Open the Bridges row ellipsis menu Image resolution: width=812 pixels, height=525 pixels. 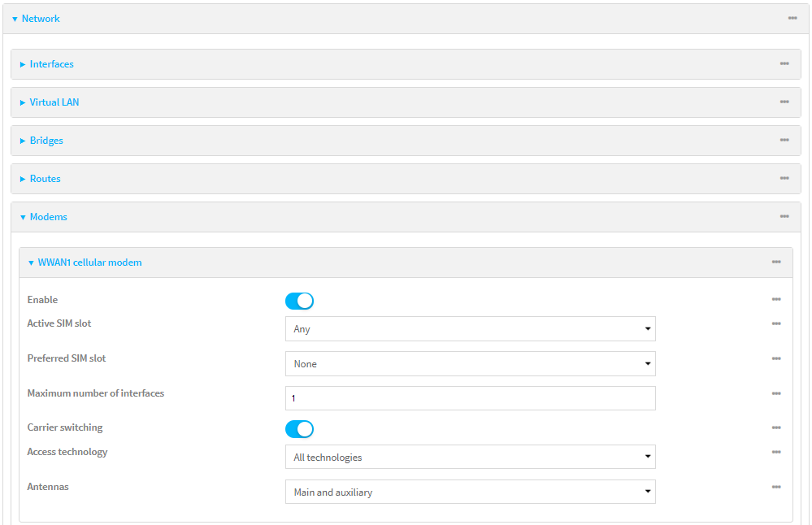point(784,140)
